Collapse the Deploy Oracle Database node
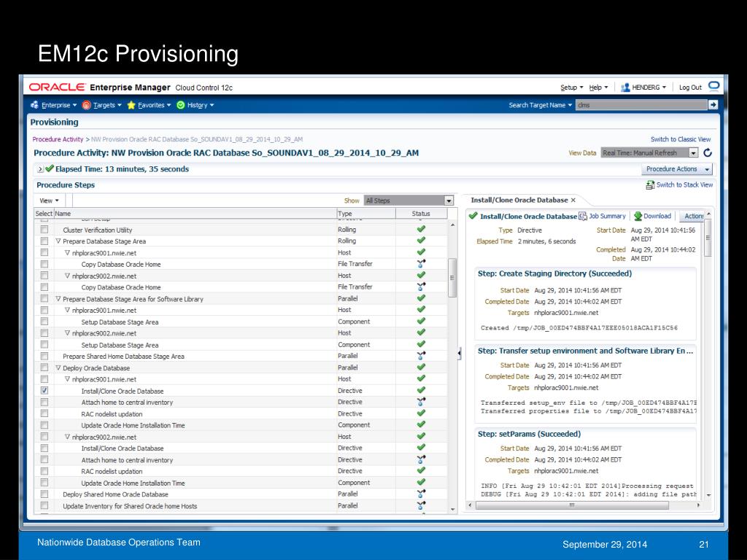The width and height of the screenshot is (747, 560). click(58, 368)
